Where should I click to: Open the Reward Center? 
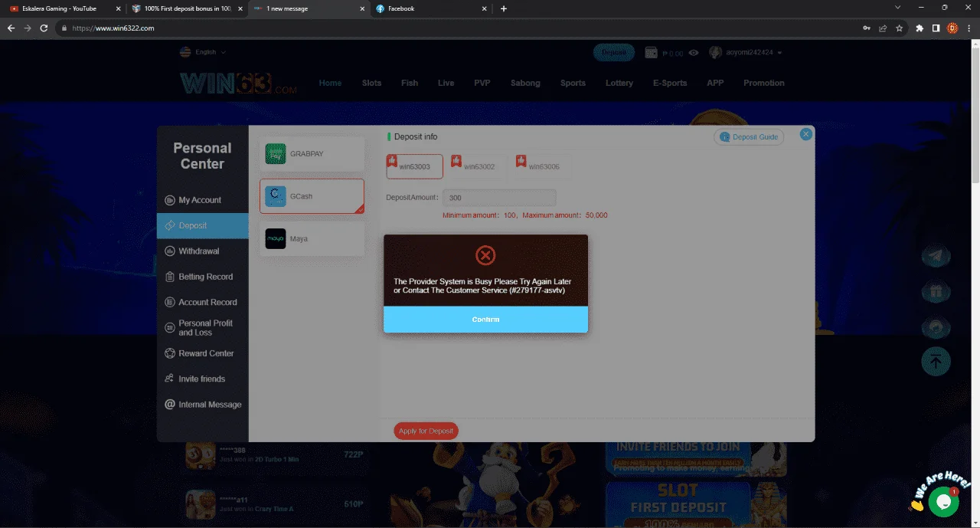202,353
